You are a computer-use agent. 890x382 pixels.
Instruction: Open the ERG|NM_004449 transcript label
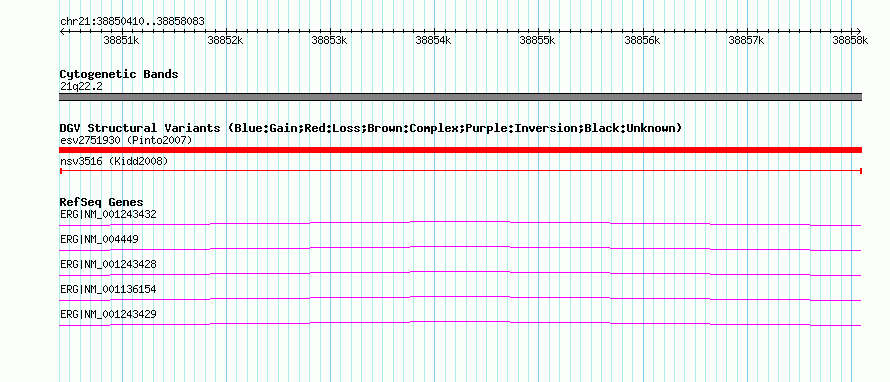click(x=99, y=240)
